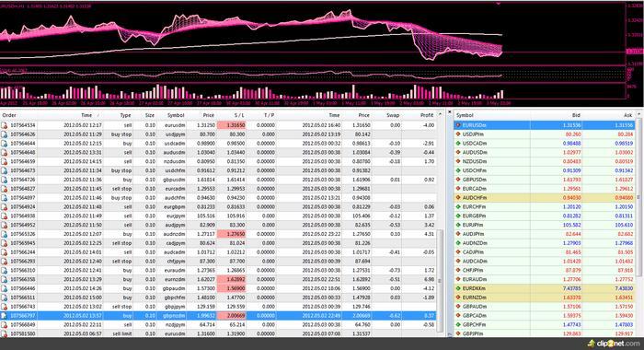Click the icon for order 107565326
Screen dimensions: 644x350
[4, 234]
